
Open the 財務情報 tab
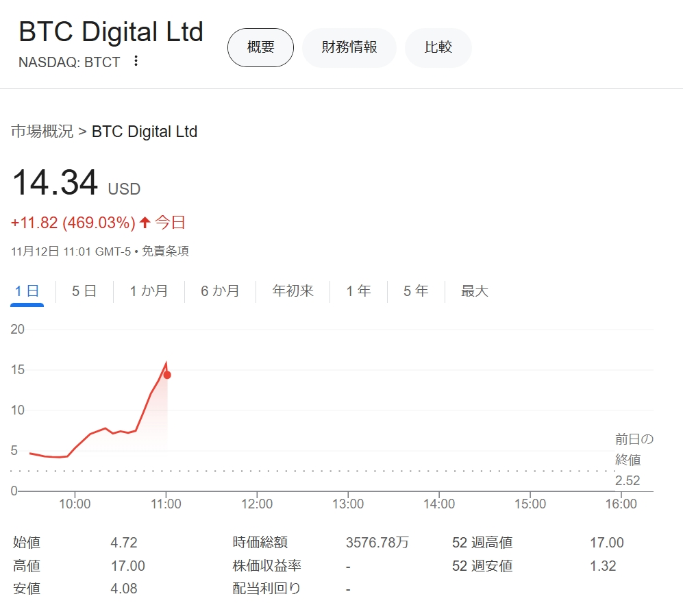pos(349,47)
